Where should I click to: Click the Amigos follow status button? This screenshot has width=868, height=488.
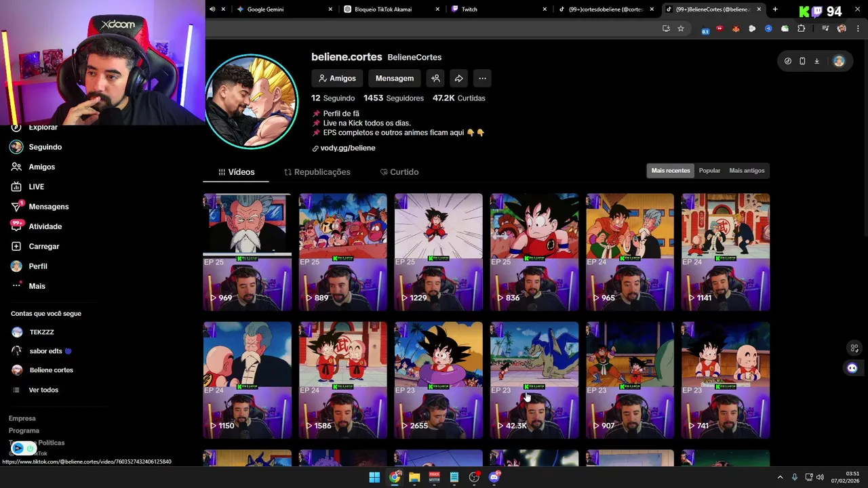click(x=337, y=78)
